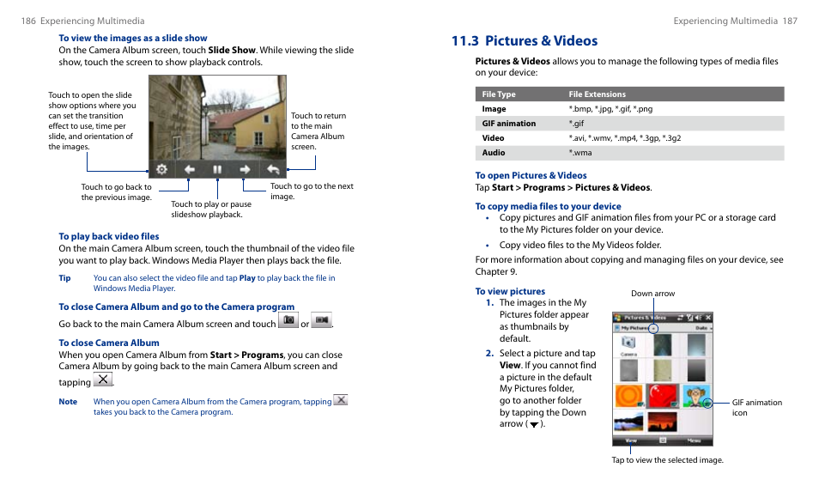Open the on-screen keyboard icon
The image size is (819, 504).
662,440
